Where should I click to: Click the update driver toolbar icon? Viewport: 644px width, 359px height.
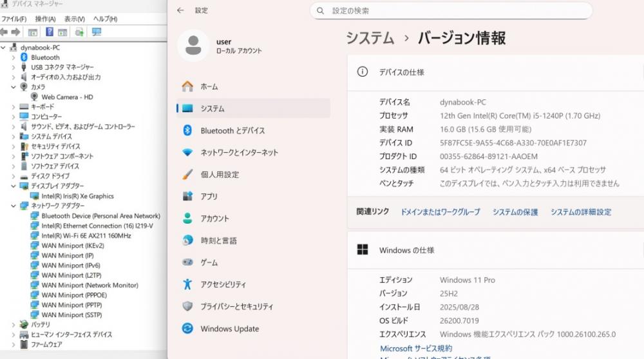point(79,32)
